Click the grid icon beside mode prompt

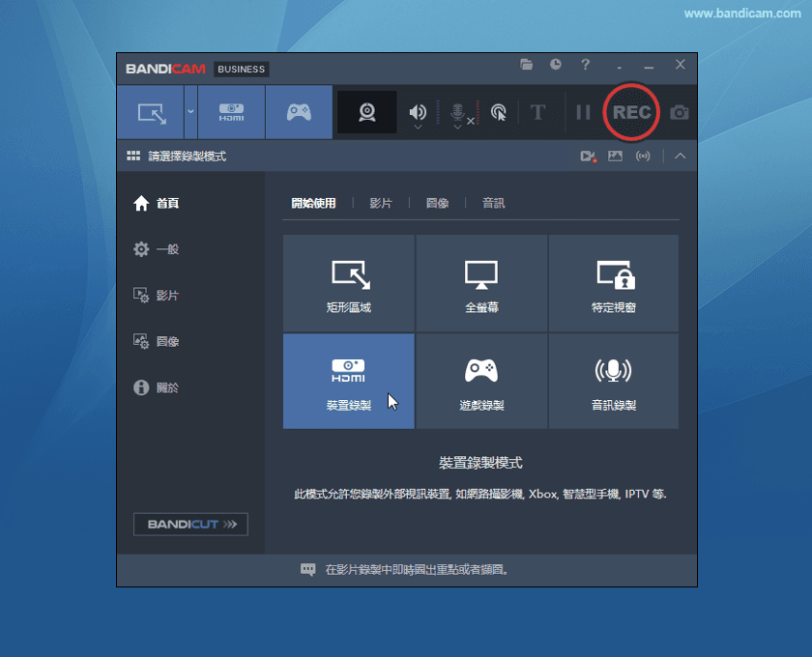(133, 156)
